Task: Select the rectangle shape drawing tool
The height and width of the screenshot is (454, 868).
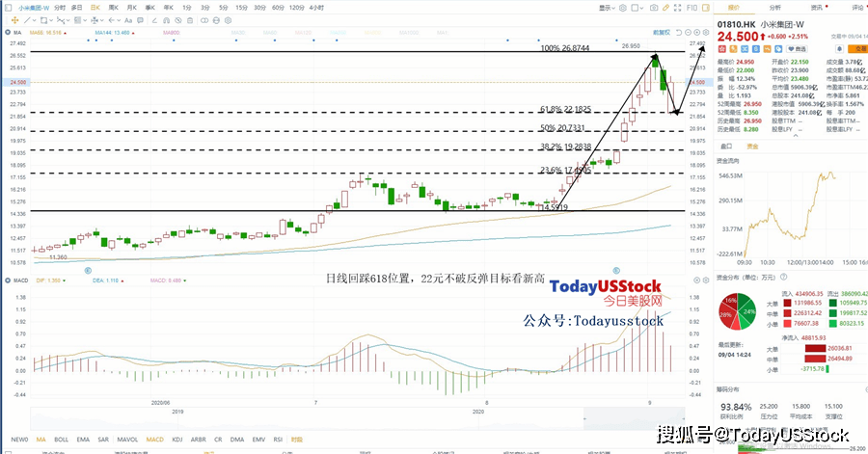Action: point(43,20)
